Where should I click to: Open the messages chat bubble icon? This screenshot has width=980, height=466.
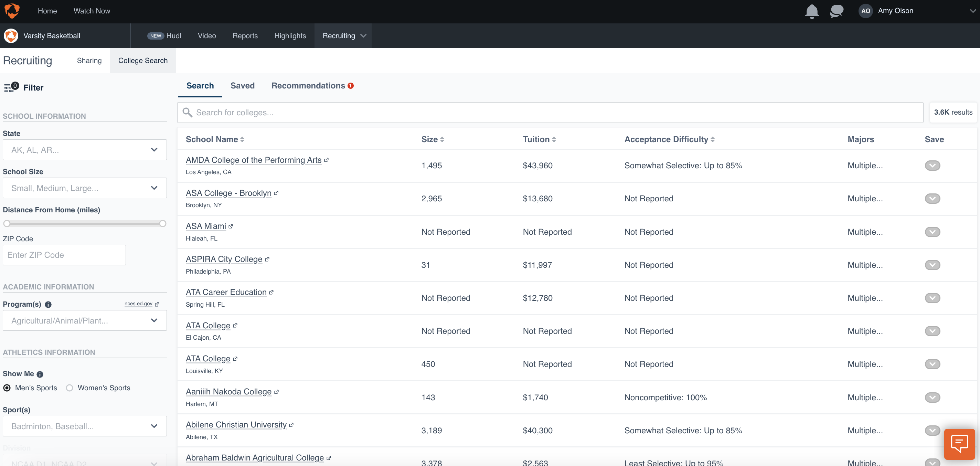coord(836,11)
